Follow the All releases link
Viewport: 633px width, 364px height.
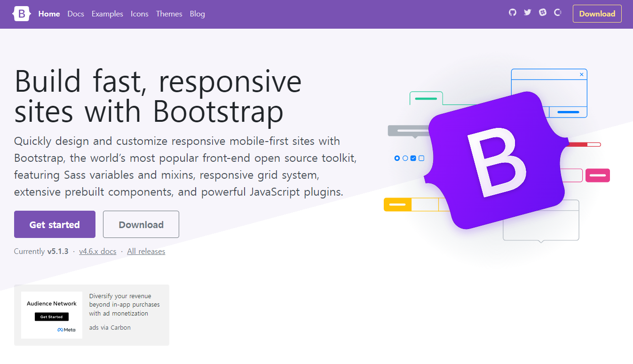tap(146, 251)
